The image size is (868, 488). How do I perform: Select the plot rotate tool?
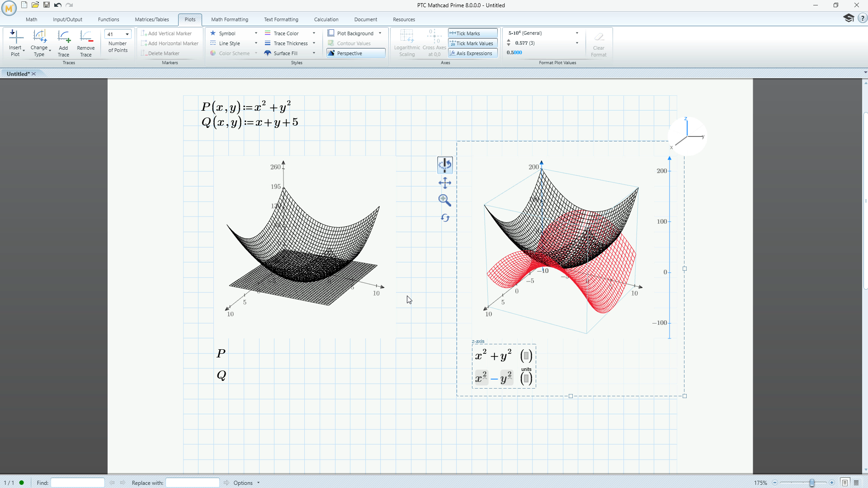click(445, 165)
